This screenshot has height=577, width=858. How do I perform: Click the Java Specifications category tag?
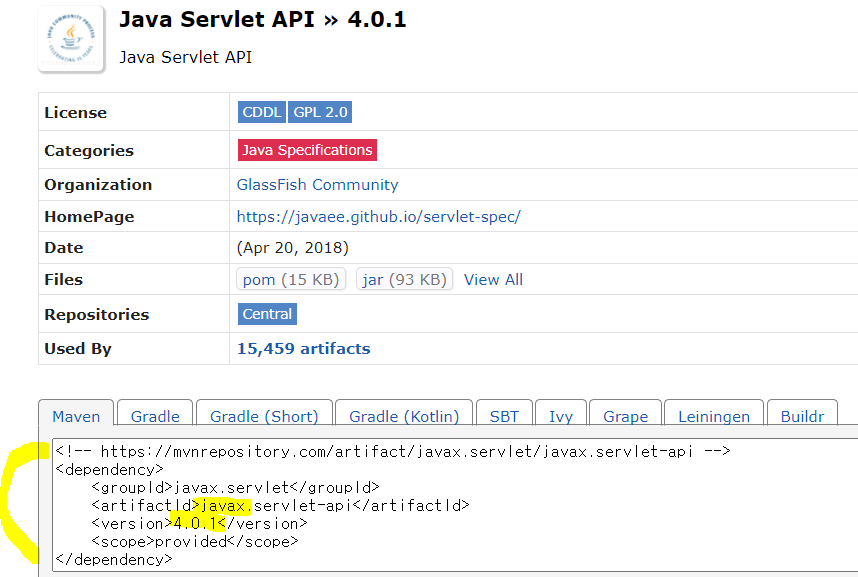[307, 150]
